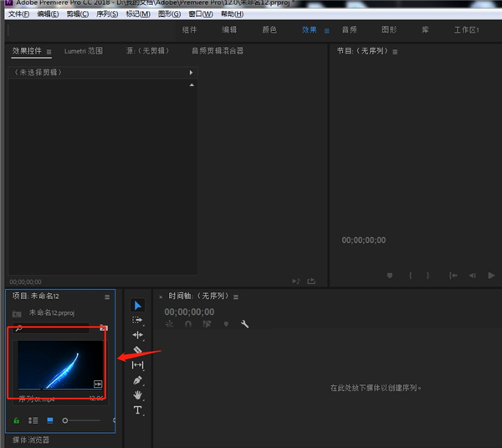Select the Ripple Edit tool

pos(138,335)
